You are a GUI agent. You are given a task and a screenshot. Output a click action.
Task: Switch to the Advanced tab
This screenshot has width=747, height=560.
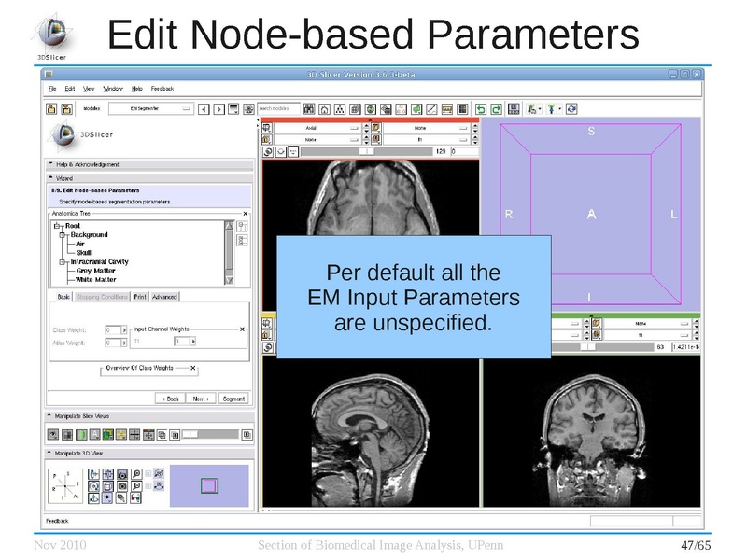click(163, 297)
